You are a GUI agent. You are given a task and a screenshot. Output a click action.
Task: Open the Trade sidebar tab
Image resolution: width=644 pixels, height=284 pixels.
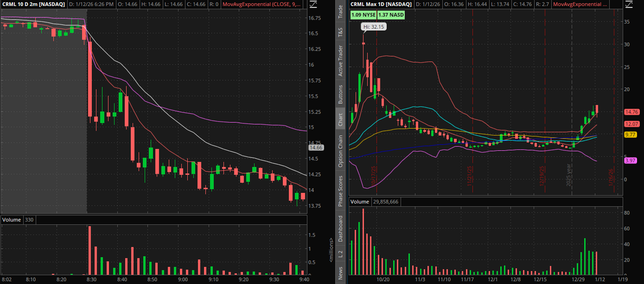click(x=340, y=11)
